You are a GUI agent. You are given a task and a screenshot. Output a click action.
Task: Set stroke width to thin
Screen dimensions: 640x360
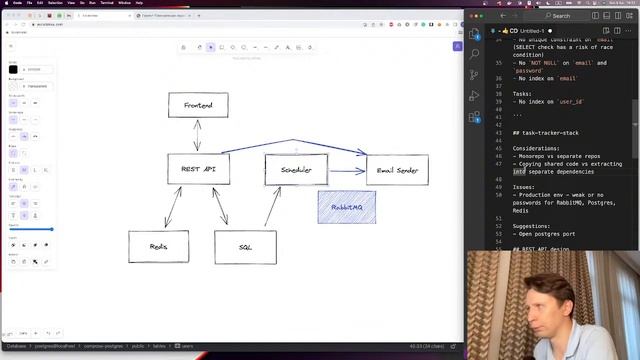pyautogui.click(x=13, y=103)
